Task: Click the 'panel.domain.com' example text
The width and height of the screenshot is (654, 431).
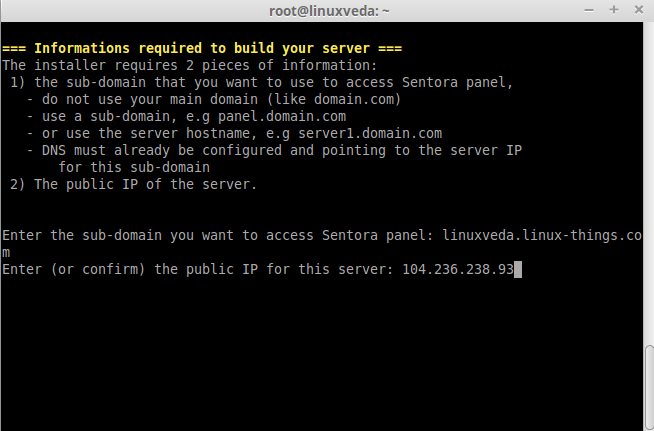Action: (282, 116)
